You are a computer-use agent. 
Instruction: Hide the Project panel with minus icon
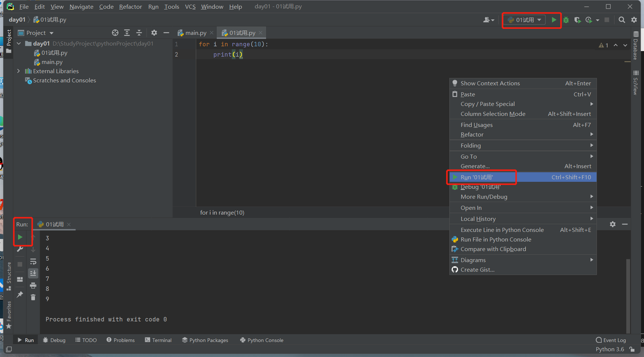point(167,33)
